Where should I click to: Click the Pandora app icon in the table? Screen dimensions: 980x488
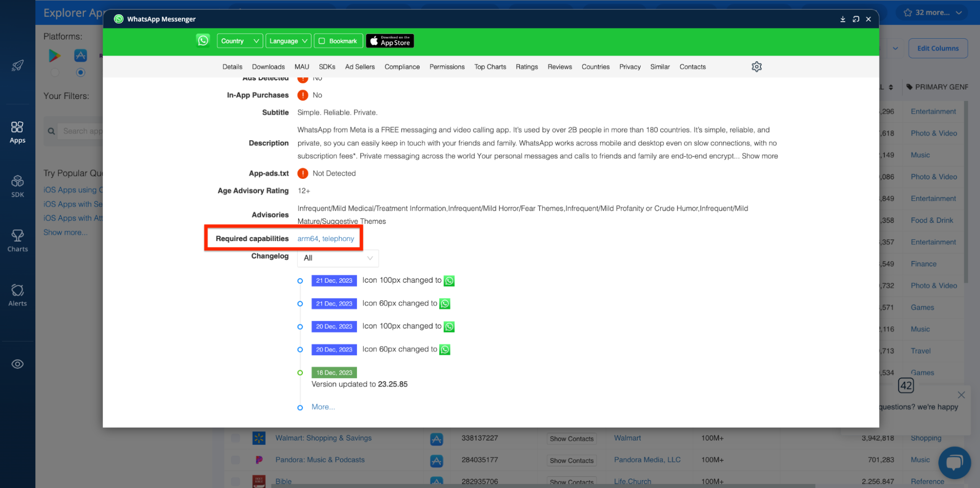coord(259,460)
